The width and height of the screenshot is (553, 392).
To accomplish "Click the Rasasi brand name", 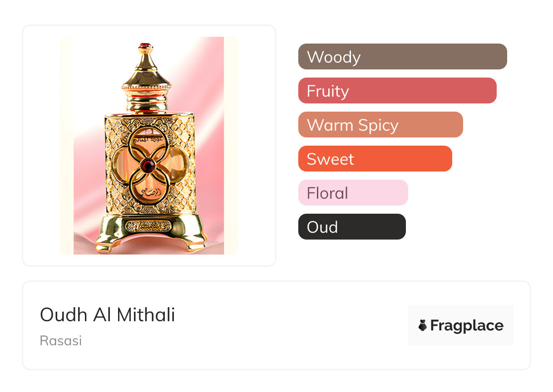I will point(61,341).
